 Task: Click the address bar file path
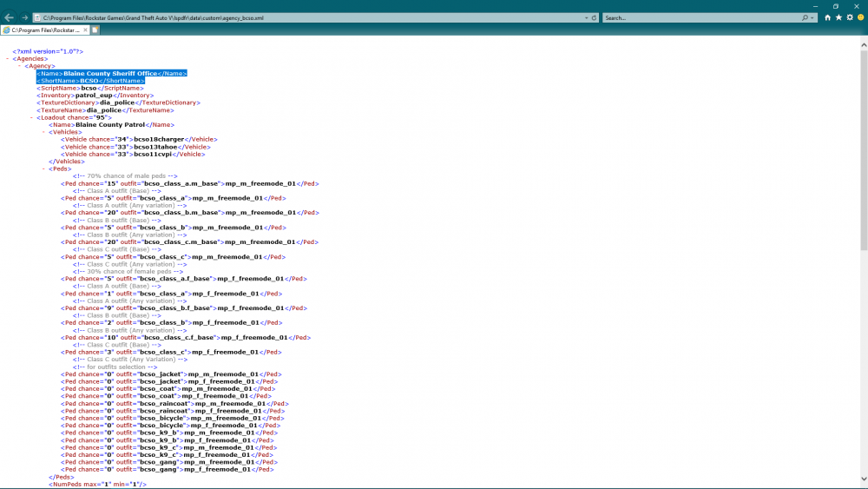click(x=154, y=17)
